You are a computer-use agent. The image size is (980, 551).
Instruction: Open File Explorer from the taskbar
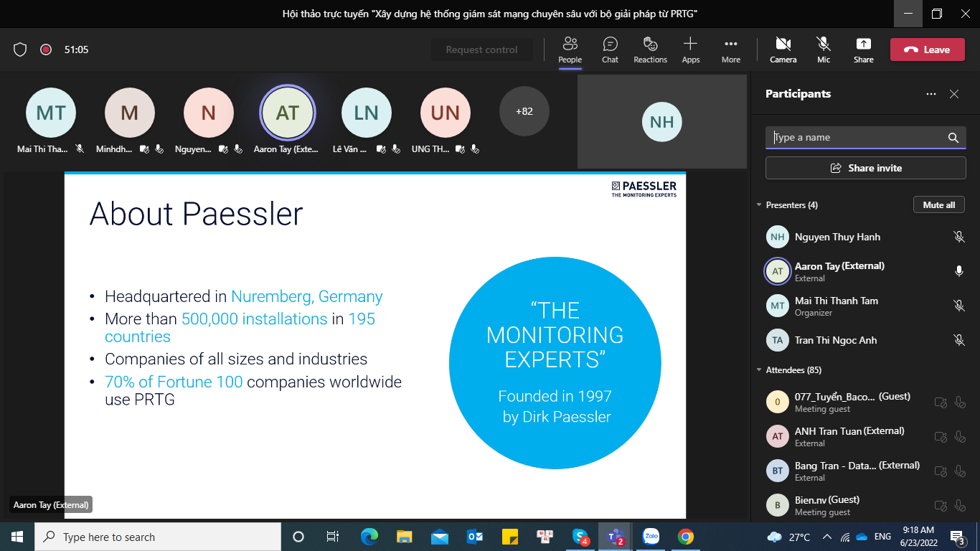click(405, 537)
